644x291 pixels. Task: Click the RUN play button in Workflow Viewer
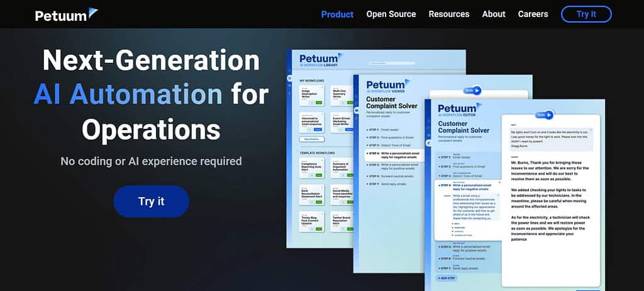[472, 91]
